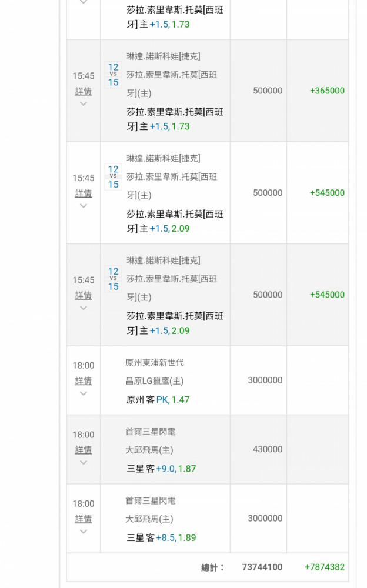The height and width of the screenshot is (588, 367).
Task: Expand the chevron in the upper +545000 row
Action: click(x=84, y=206)
